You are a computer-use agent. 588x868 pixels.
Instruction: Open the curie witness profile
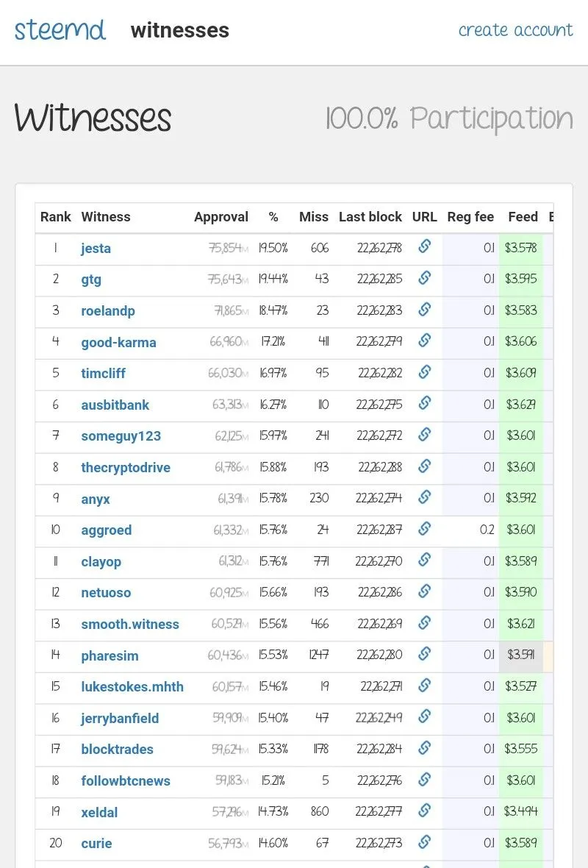96,844
